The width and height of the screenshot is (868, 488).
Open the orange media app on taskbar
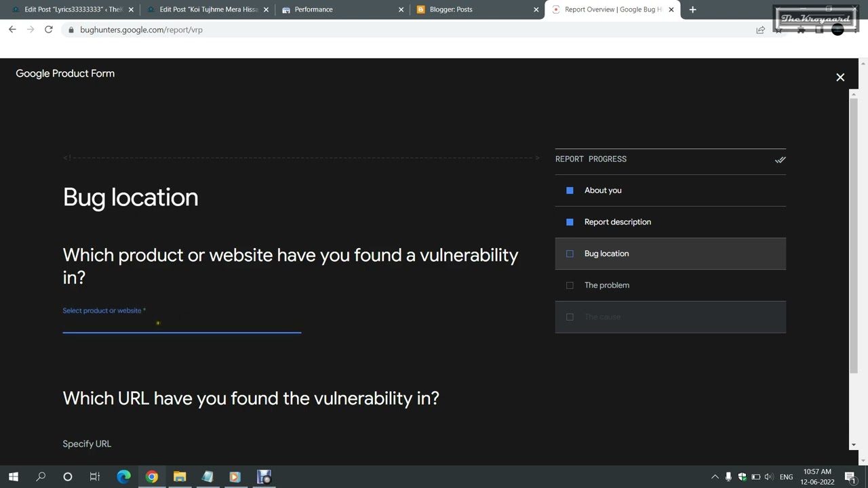(235, 477)
